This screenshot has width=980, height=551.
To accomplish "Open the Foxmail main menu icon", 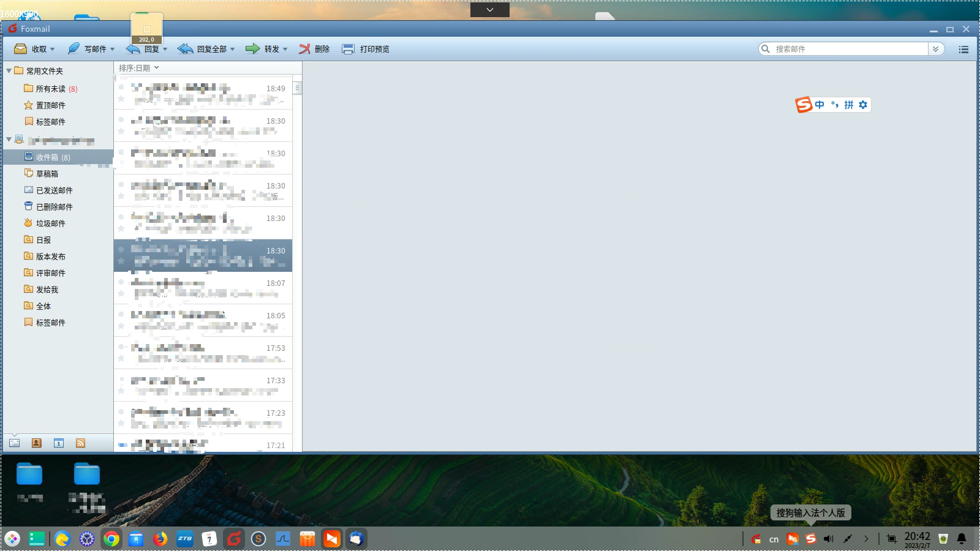I will coord(963,49).
